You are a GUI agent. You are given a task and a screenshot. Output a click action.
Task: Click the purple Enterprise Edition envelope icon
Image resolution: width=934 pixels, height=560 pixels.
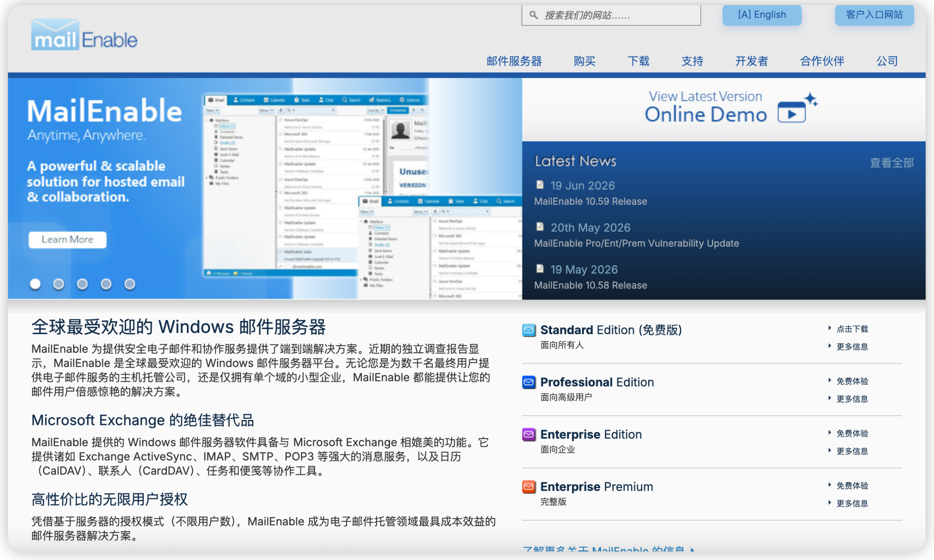[x=529, y=434]
